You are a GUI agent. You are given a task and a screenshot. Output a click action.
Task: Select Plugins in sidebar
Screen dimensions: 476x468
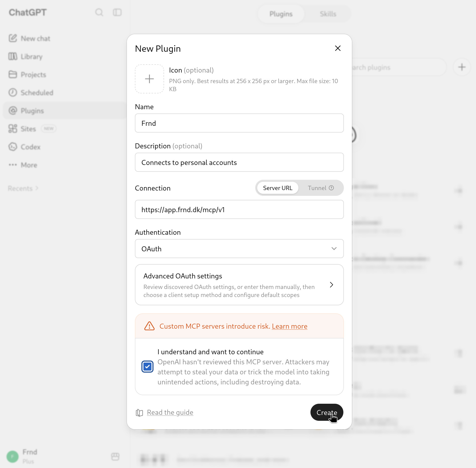coord(65,111)
